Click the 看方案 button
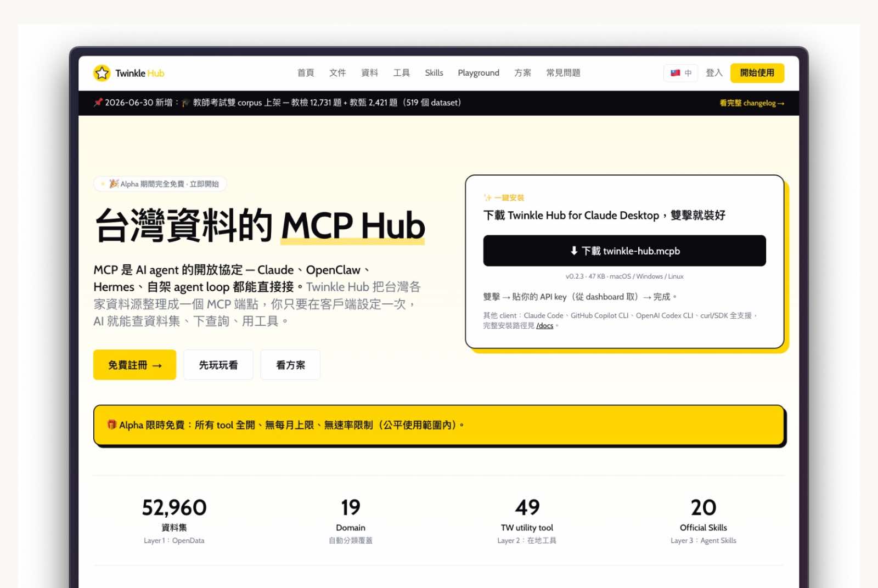This screenshot has width=878, height=588. click(x=290, y=365)
